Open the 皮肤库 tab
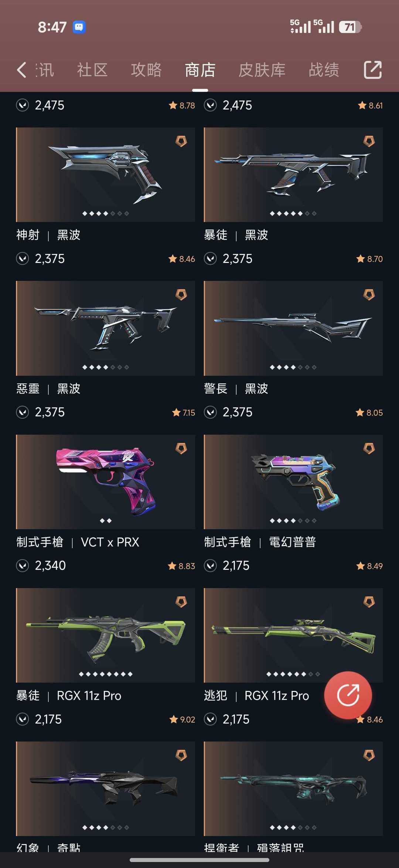 (x=262, y=70)
